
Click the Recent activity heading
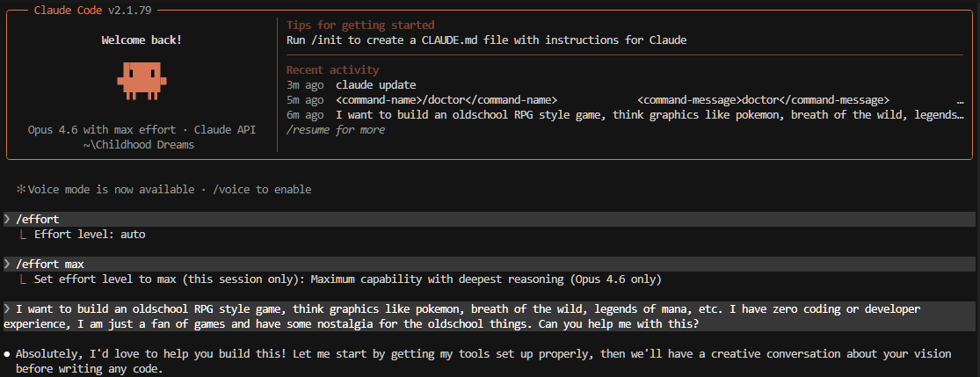[x=332, y=70]
